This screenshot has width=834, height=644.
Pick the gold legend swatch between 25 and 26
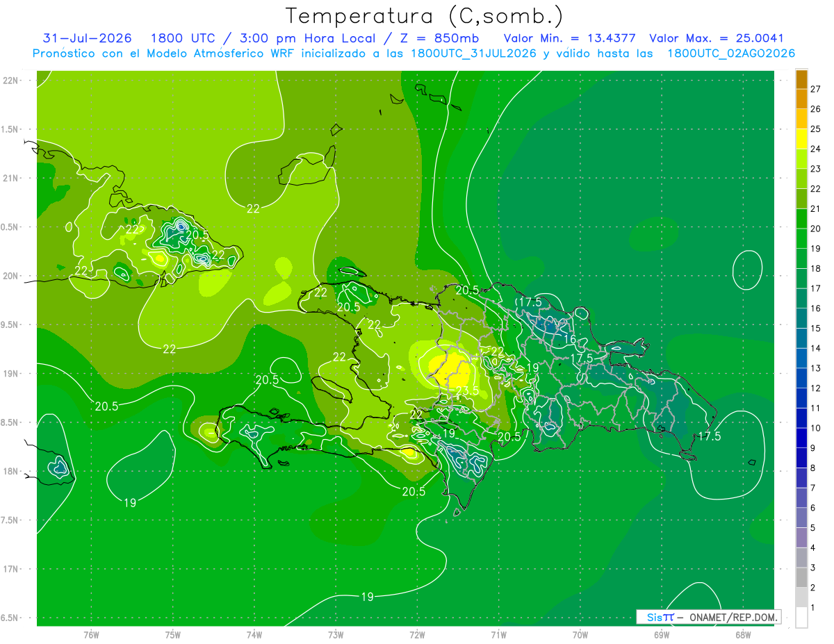801,118
